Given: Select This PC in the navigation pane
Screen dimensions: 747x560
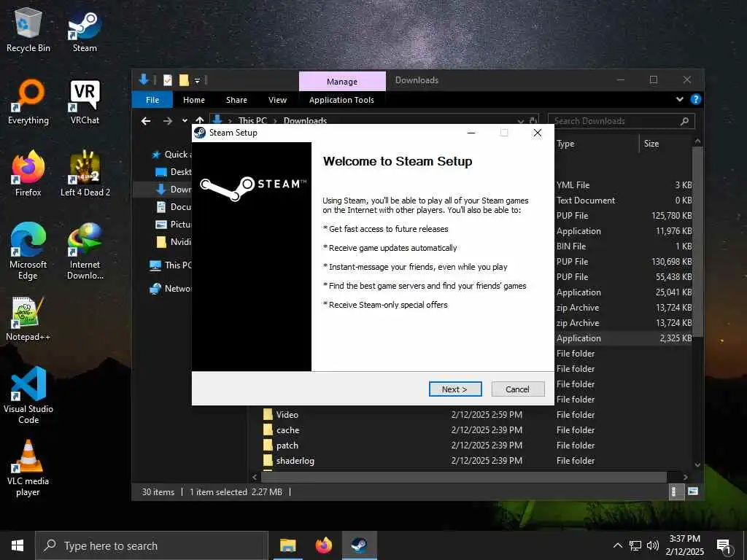Looking at the screenshot, I should click(171, 265).
